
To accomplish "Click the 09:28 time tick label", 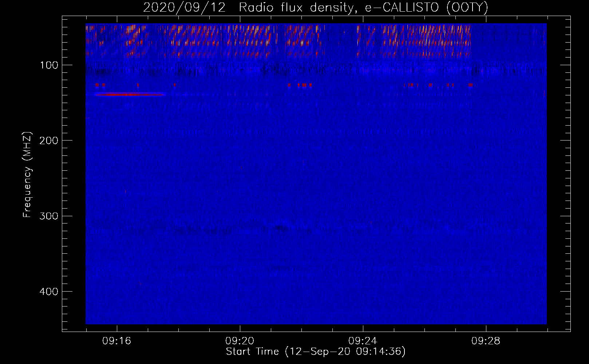I will click(x=486, y=341).
